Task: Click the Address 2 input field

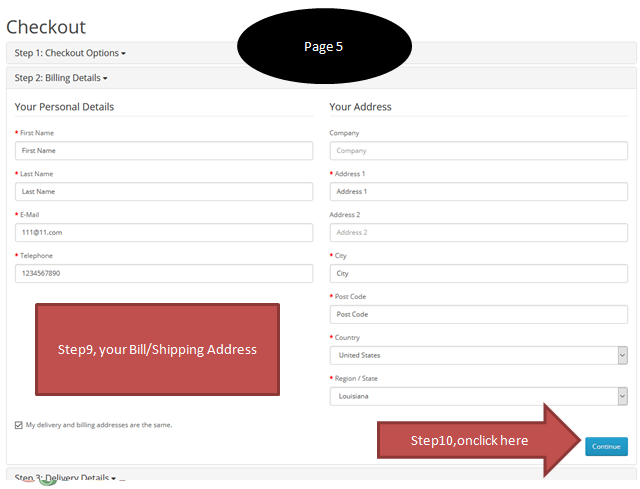Action: coord(478,232)
